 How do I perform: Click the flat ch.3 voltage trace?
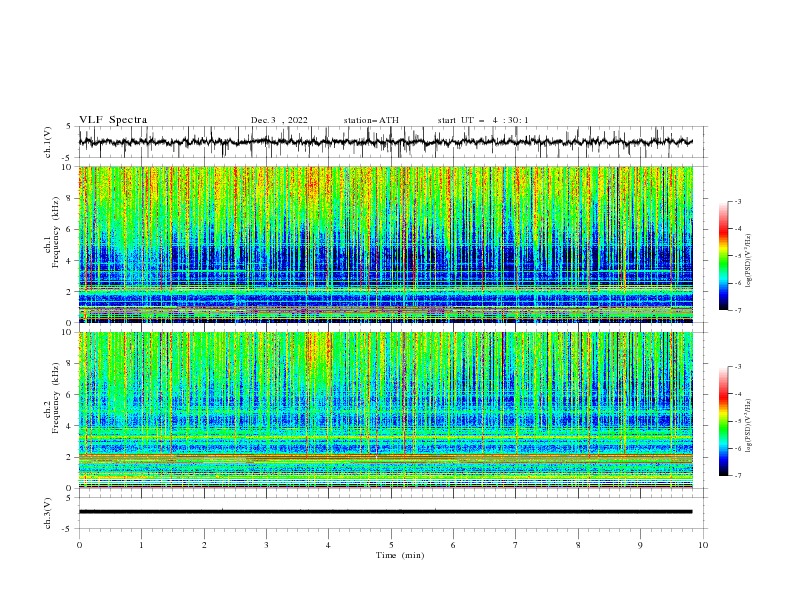(385, 512)
